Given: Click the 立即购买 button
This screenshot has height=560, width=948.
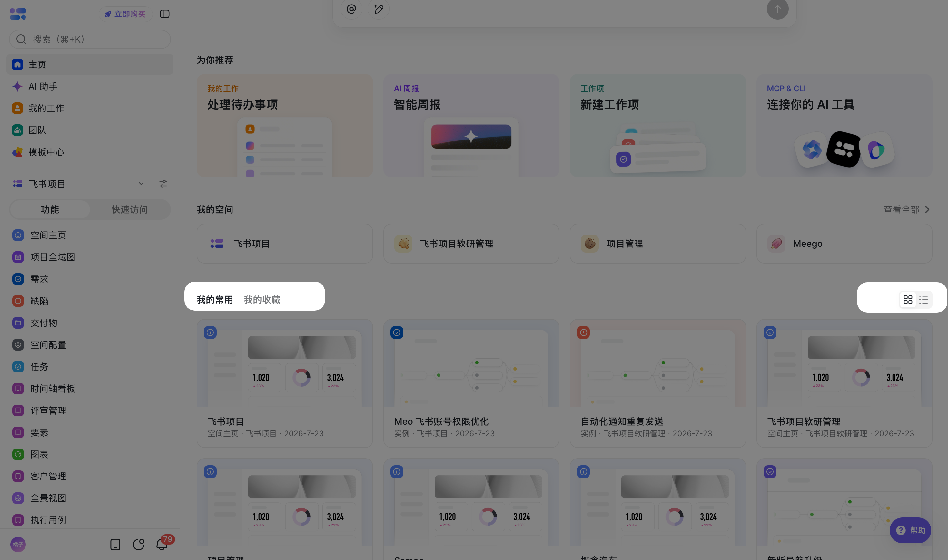Looking at the screenshot, I should pyautogui.click(x=125, y=14).
